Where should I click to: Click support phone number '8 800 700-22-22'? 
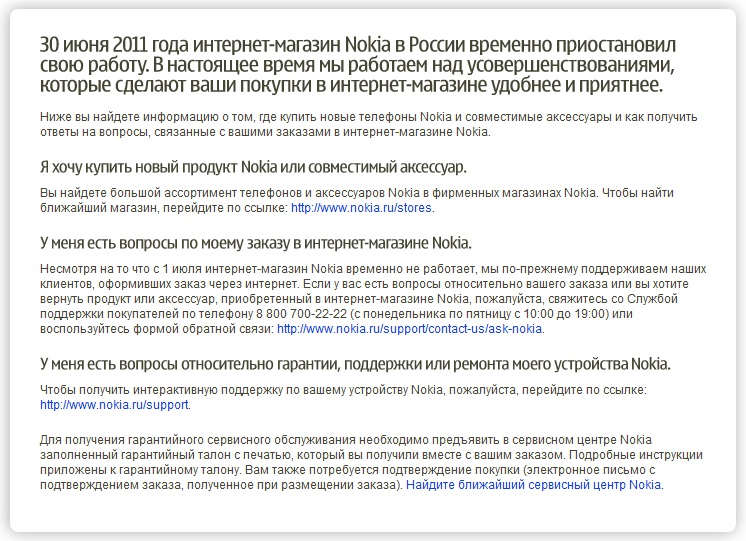coord(301,314)
